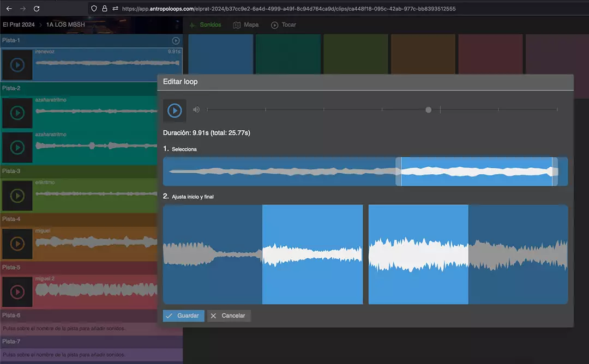
Task: Play the miguel 2 clip in Pista-5
Action: (x=17, y=292)
